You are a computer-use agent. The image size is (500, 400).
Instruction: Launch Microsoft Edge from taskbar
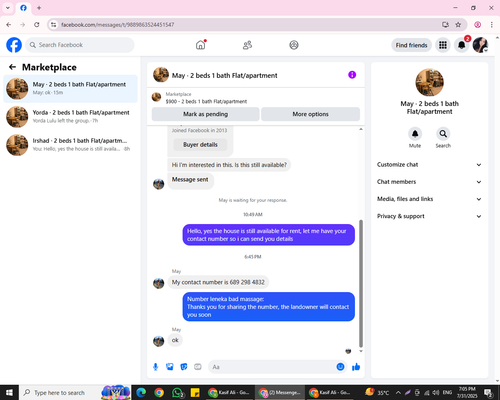(141, 393)
